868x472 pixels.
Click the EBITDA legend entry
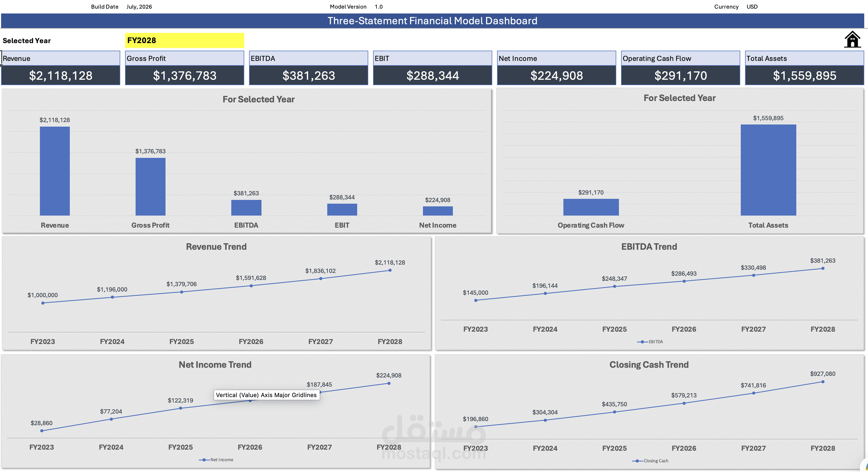650,342
